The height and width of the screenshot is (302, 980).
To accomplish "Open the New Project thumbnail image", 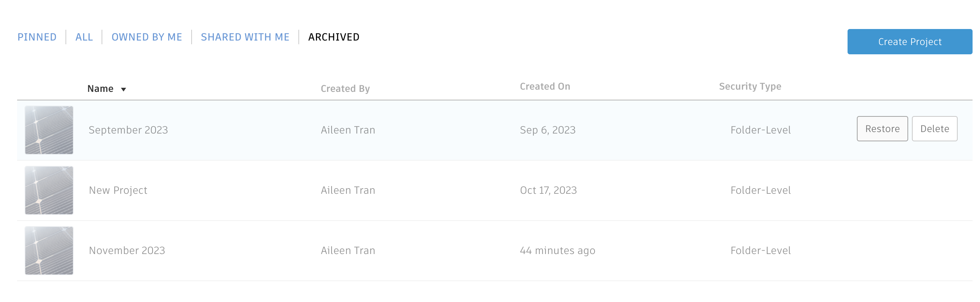I will click(49, 190).
